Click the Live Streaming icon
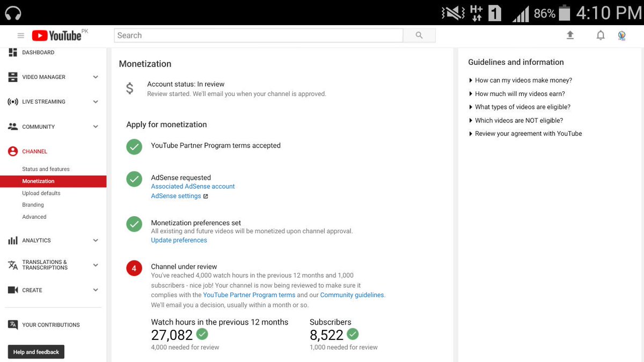 tap(13, 102)
